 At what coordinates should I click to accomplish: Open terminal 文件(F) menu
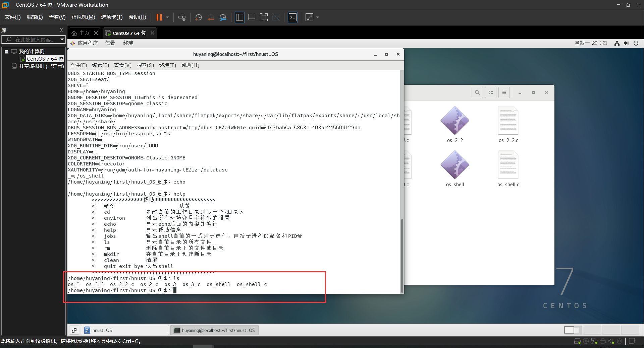(x=78, y=65)
